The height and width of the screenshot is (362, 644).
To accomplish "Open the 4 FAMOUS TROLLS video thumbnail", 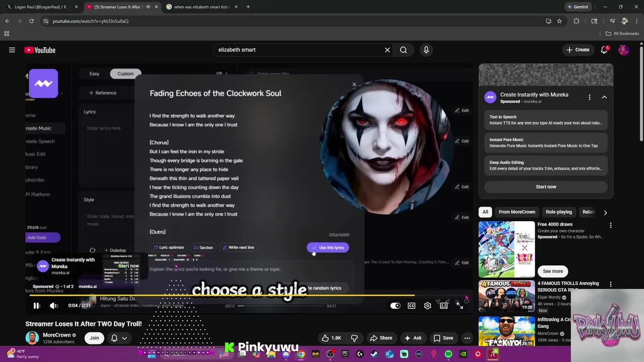I will 507,297.
